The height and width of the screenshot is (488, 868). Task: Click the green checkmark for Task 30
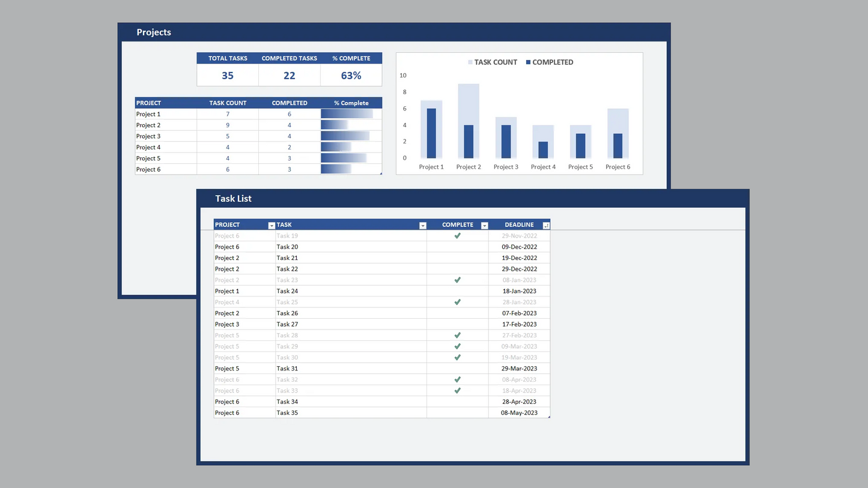tap(458, 358)
